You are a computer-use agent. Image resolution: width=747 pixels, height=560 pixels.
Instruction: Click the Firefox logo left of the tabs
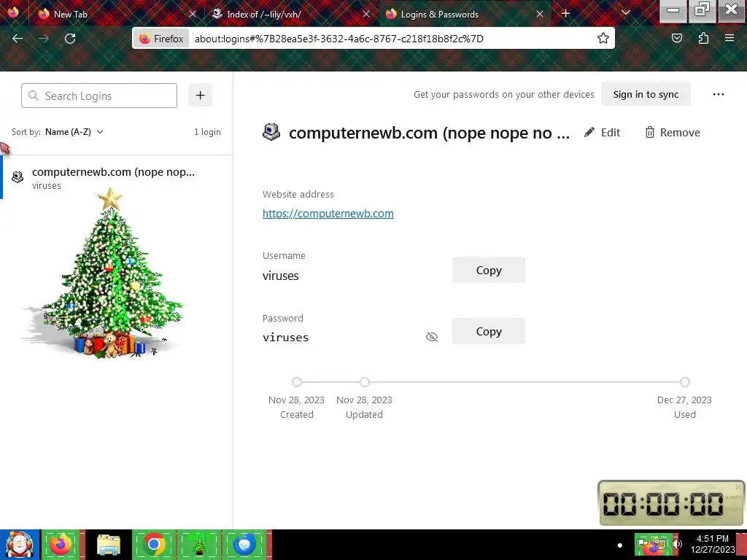[x=13, y=12]
